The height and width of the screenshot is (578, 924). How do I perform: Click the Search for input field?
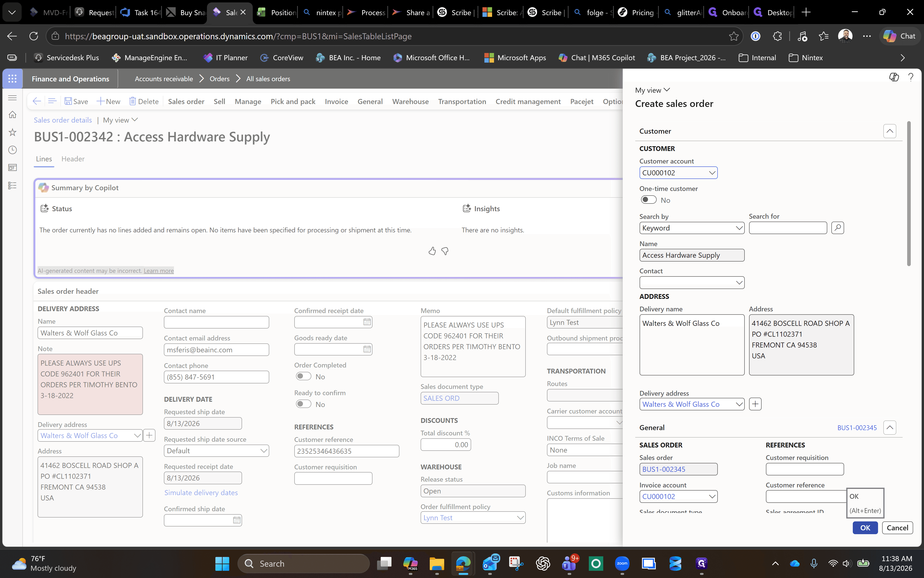click(788, 228)
